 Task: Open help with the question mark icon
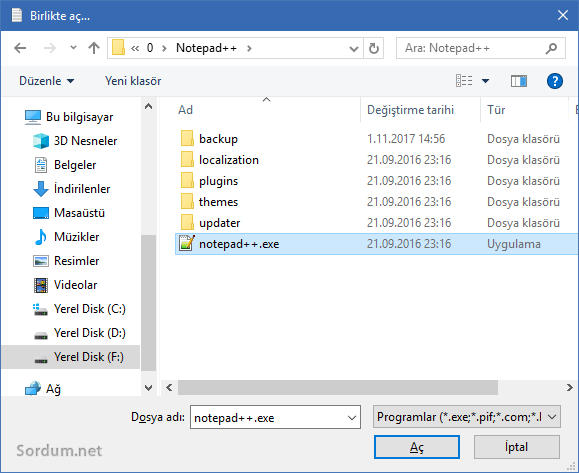555,81
